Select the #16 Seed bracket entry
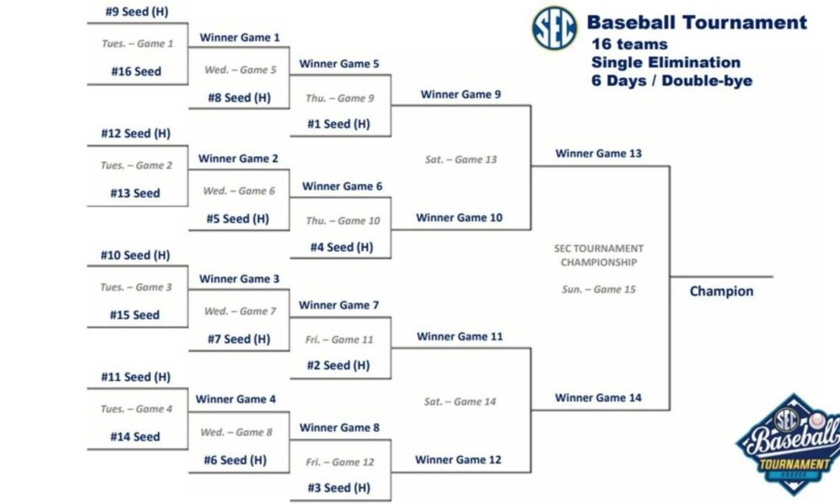840x504 pixels. point(136,71)
